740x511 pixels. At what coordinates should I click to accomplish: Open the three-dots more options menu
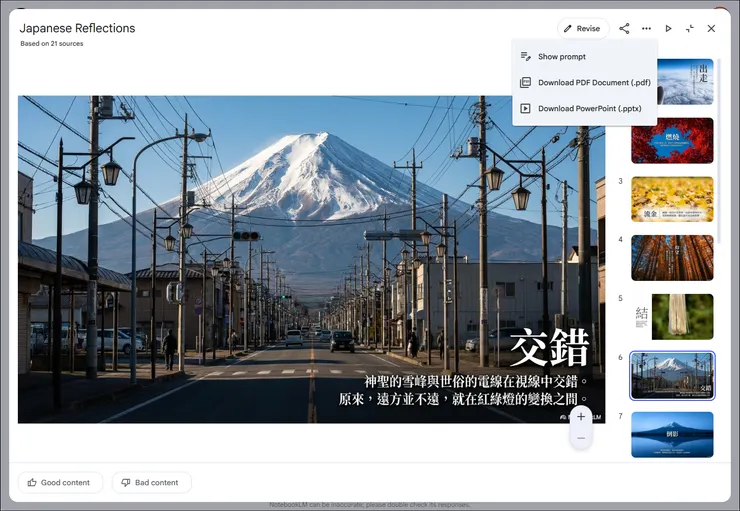646,29
